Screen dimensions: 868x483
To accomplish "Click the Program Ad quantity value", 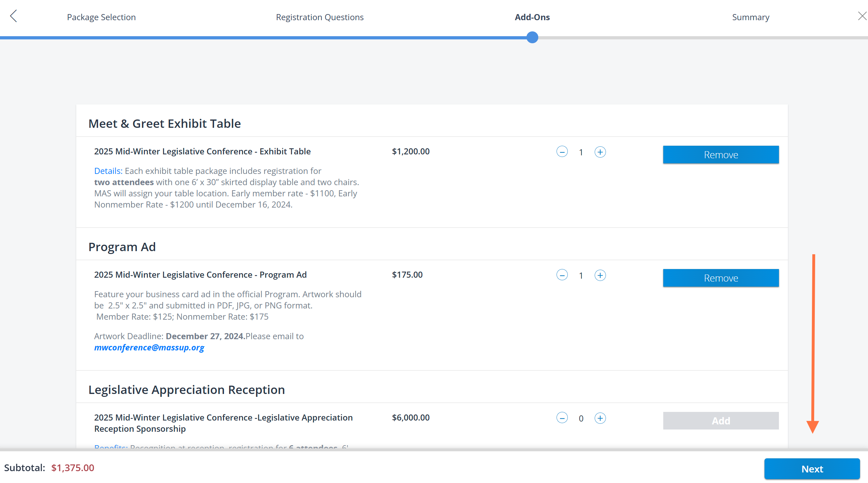I will click(581, 275).
